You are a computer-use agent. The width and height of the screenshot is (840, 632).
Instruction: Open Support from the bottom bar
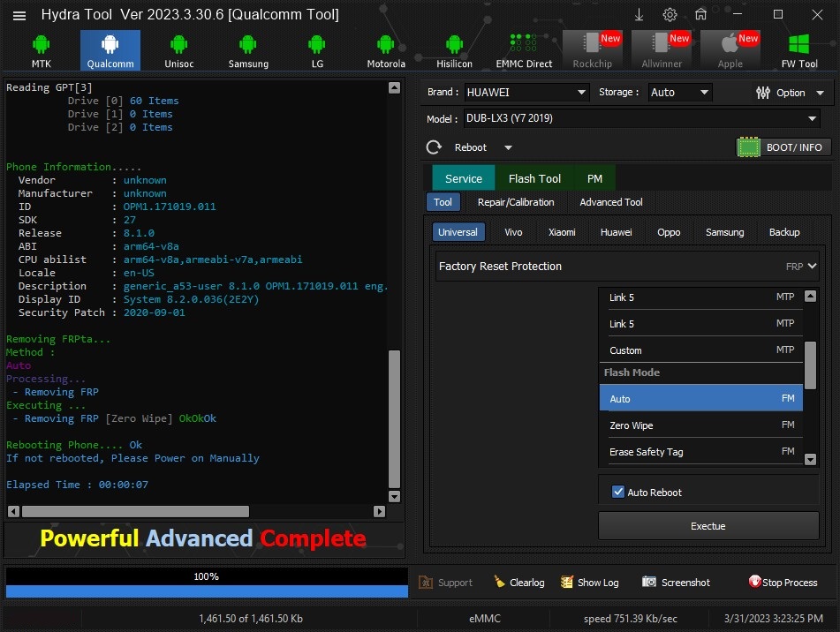click(446, 583)
